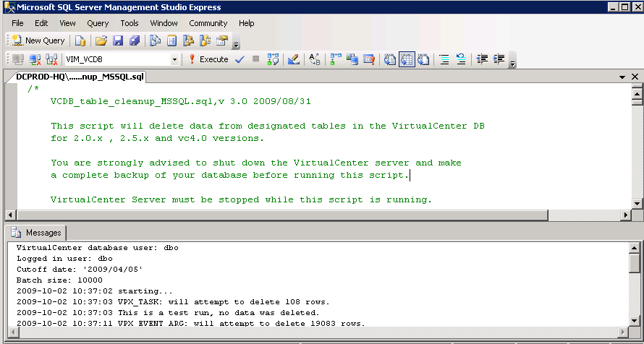
Task: Increase indent of the selected lines
Action: [499, 59]
